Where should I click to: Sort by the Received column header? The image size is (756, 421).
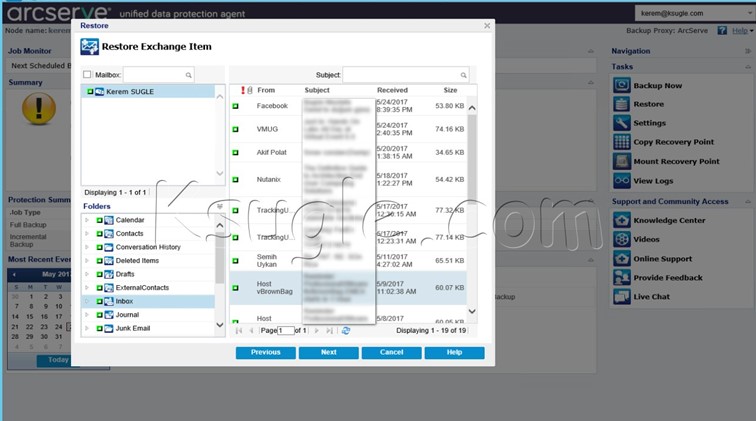(x=392, y=90)
